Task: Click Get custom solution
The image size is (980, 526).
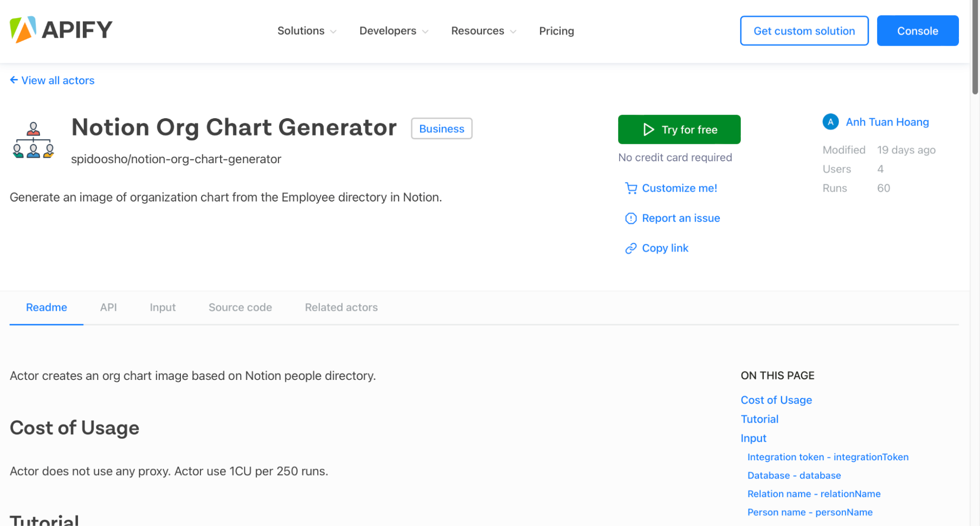Action: pyautogui.click(x=804, y=30)
